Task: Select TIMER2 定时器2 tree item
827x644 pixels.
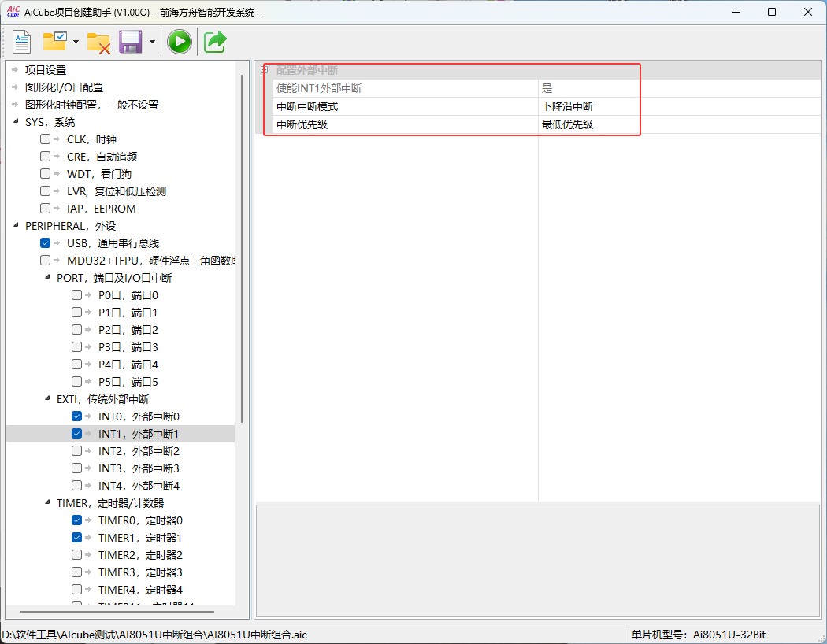Action: [140, 555]
